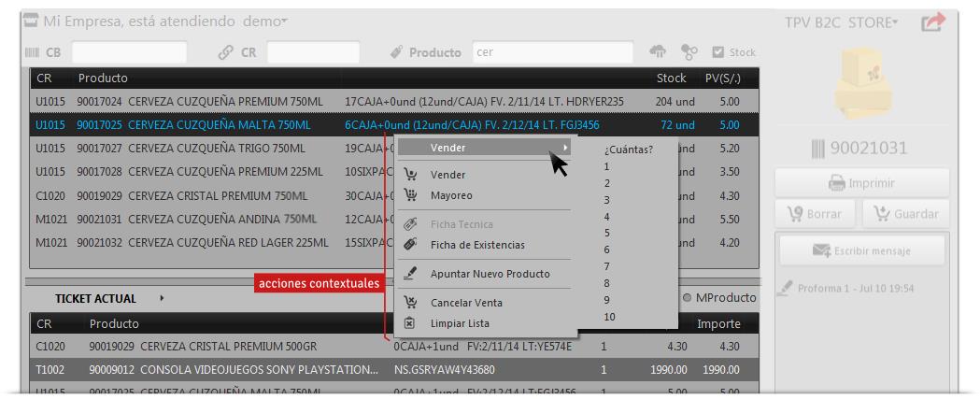
Task: Click the tag icon beside Ficha de Existencias
Action: [x=410, y=245]
